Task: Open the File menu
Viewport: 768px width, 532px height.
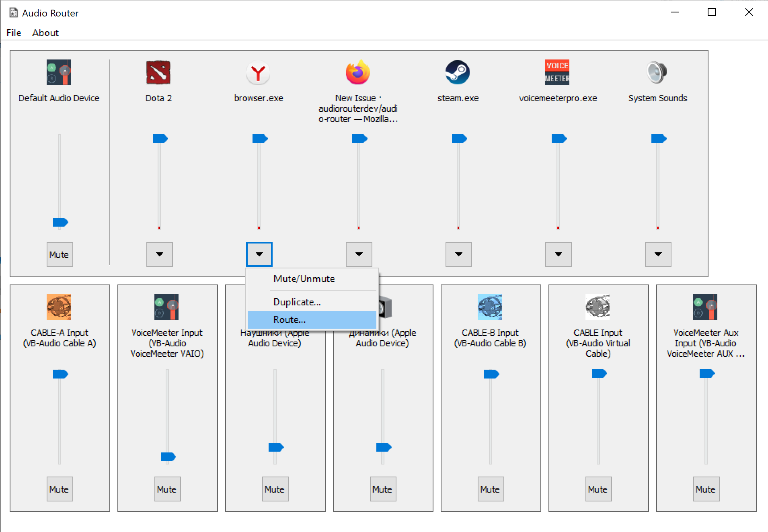Action: (x=13, y=33)
